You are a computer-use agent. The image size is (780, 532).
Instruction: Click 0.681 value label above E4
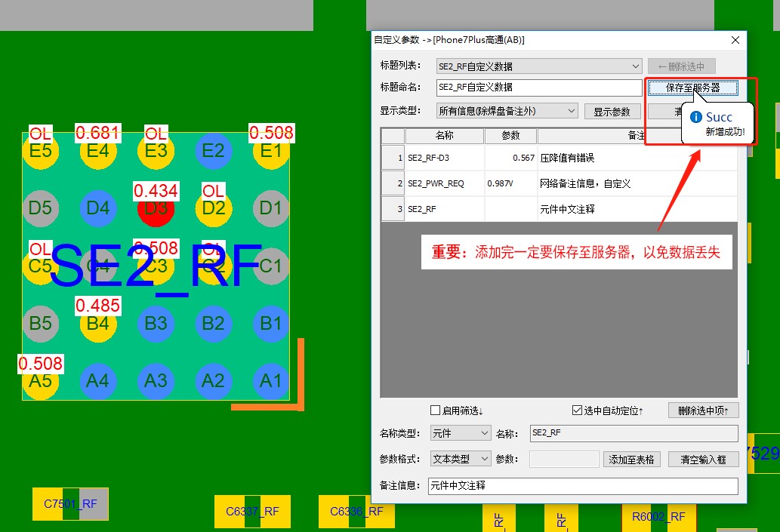pyautogui.click(x=97, y=133)
